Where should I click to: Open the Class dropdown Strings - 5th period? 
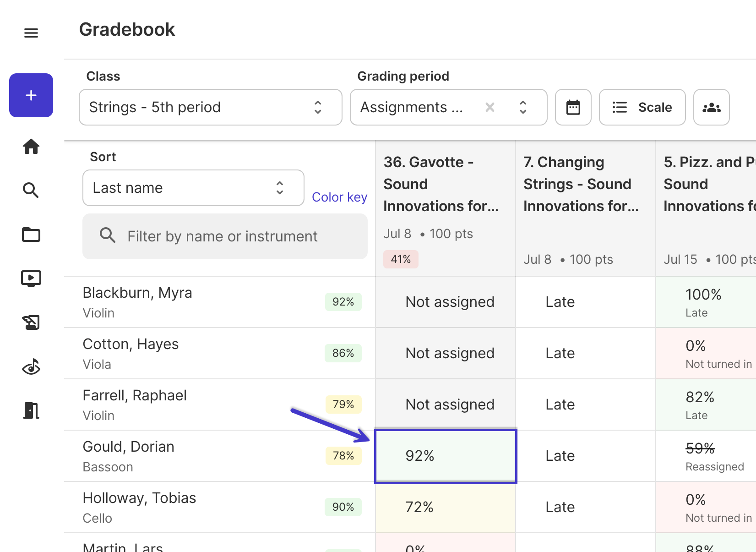(211, 107)
